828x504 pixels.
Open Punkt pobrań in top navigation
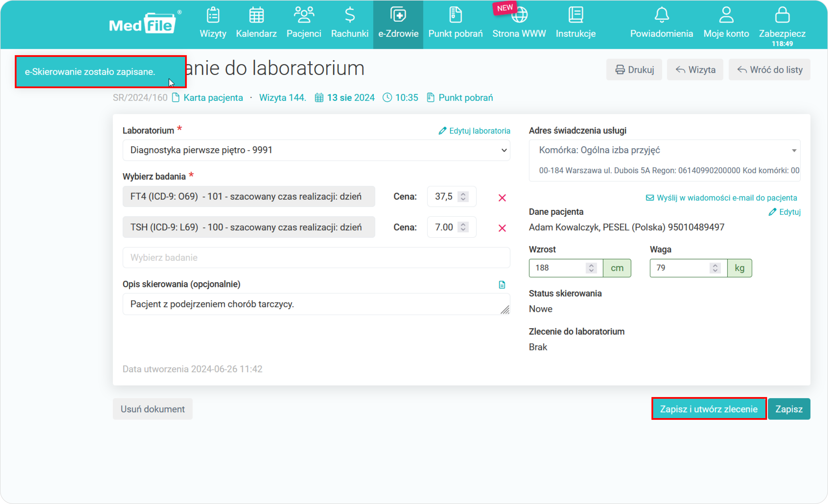pyautogui.click(x=455, y=24)
